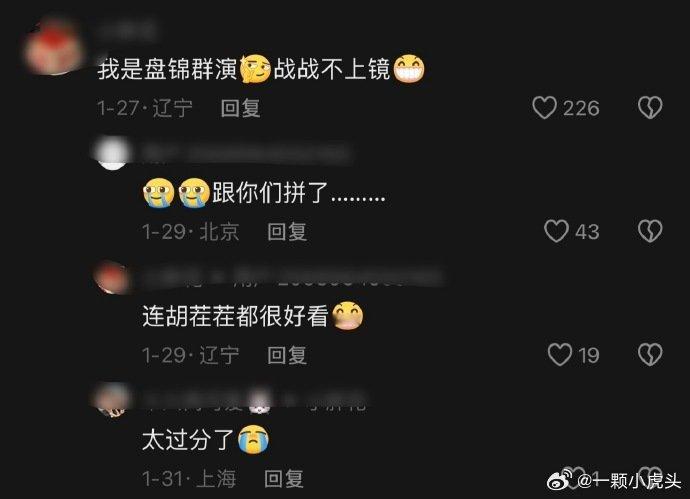Image resolution: width=690 pixels, height=499 pixels.
Task: Open avatar beside 连胡茬茬都很好看 comment
Action: (x=112, y=277)
